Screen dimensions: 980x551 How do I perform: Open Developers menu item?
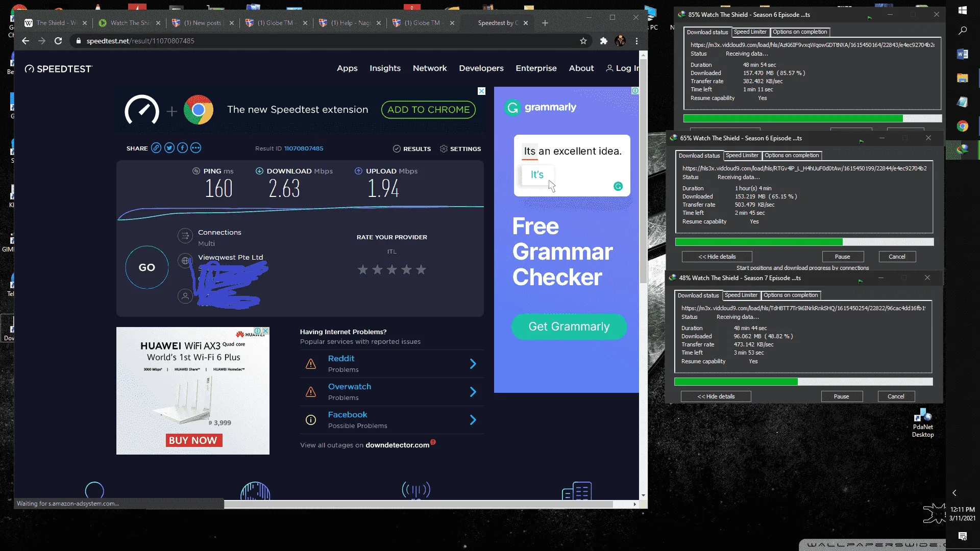pos(481,68)
